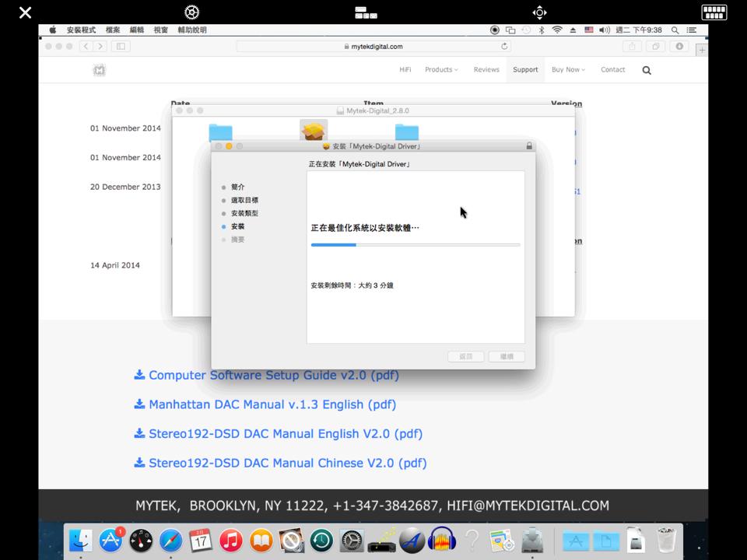Open the 輔助說明 menu
747x560 pixels.
pos(192,30)
